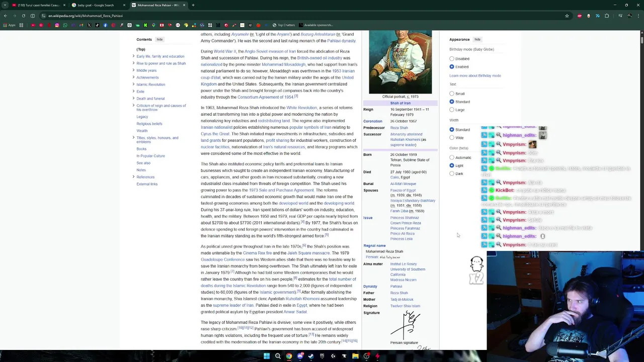Viewport: 644px width, 362px height.
Task: Open Logitech G Hub from taskbar
Action: click(x=333, y=356)
